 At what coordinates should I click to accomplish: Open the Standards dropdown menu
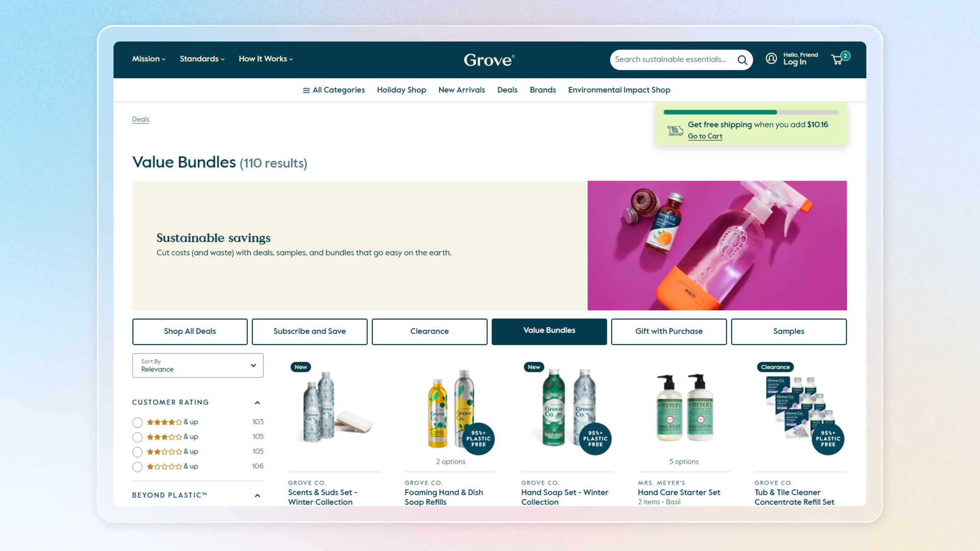click(x=202, y=59)
